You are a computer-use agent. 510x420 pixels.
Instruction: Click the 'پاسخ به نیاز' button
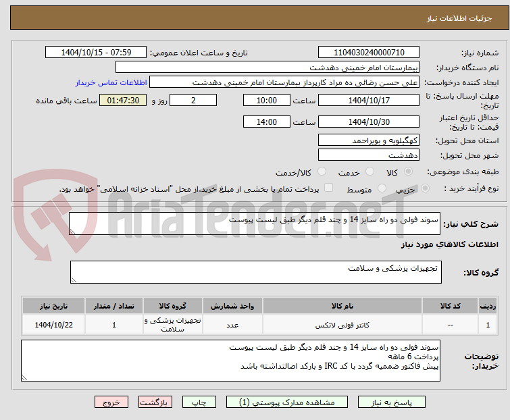(392, 402)
